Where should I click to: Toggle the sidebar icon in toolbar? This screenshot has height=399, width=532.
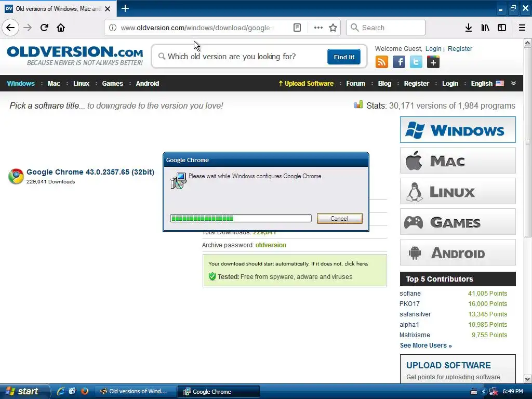click(x=502, y=28)
